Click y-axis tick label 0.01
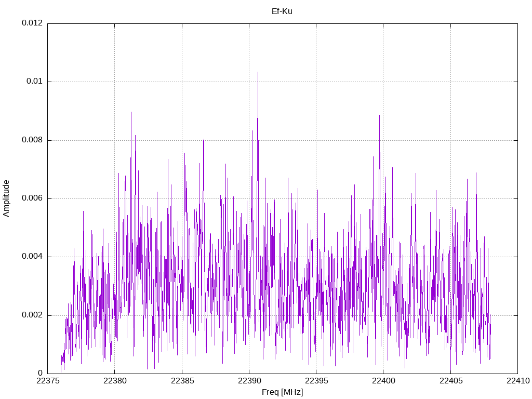 click(x=35, y=81)
